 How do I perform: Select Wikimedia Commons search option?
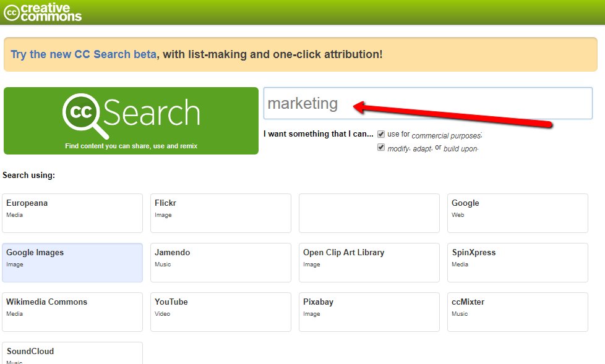point(72,312)
